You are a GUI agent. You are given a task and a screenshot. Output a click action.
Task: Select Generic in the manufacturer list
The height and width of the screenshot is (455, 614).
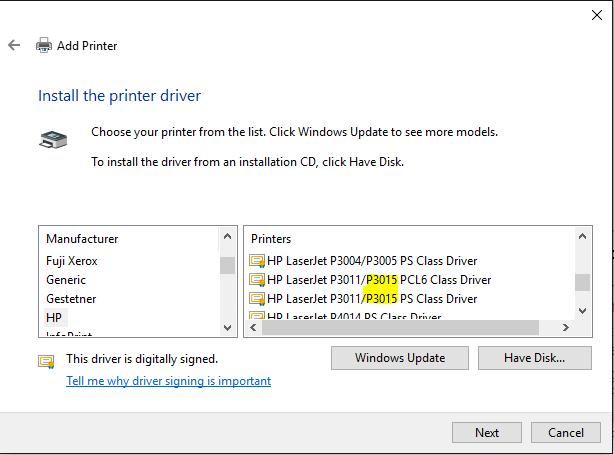point(66,280)
